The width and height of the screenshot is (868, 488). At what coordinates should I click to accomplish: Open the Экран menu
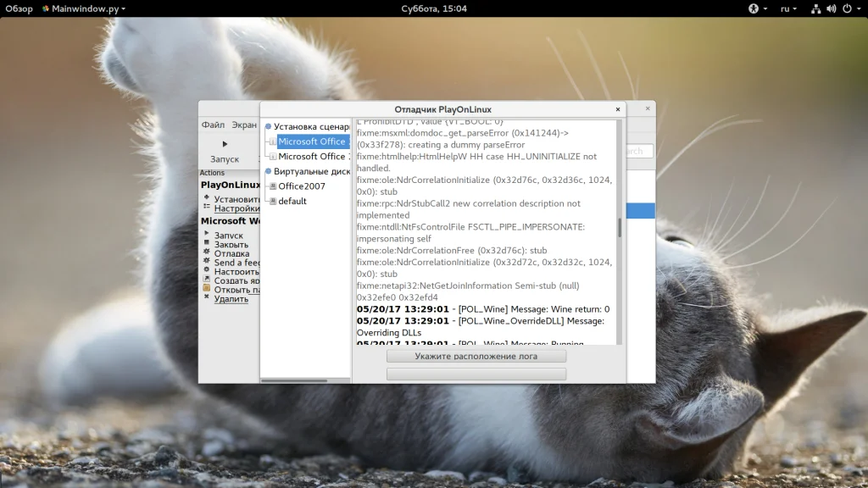coord(244,125)
